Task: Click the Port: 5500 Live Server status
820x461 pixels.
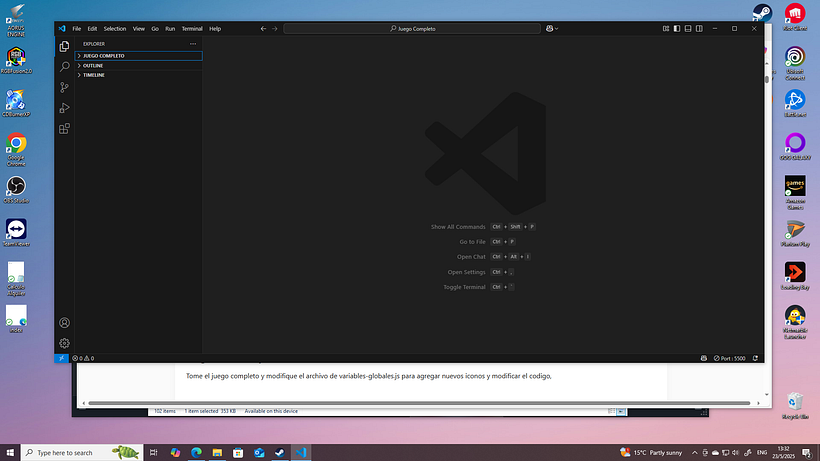Action: (730, 359)
